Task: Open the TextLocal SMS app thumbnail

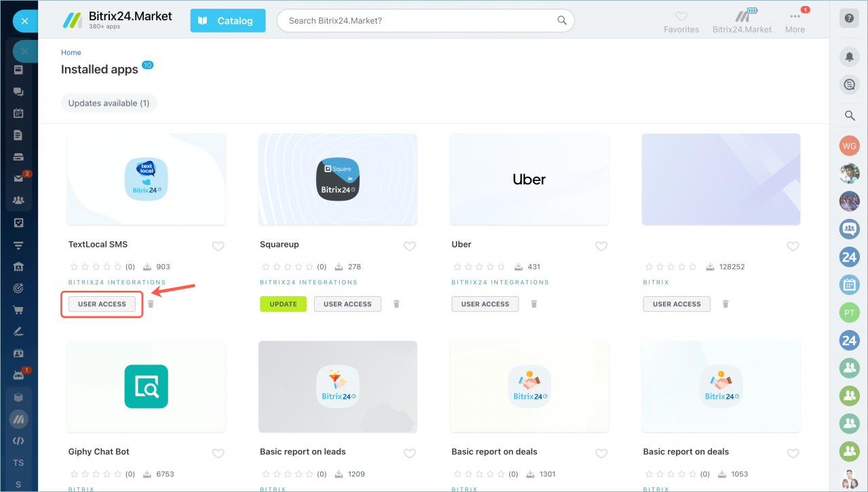Action: 146,179
